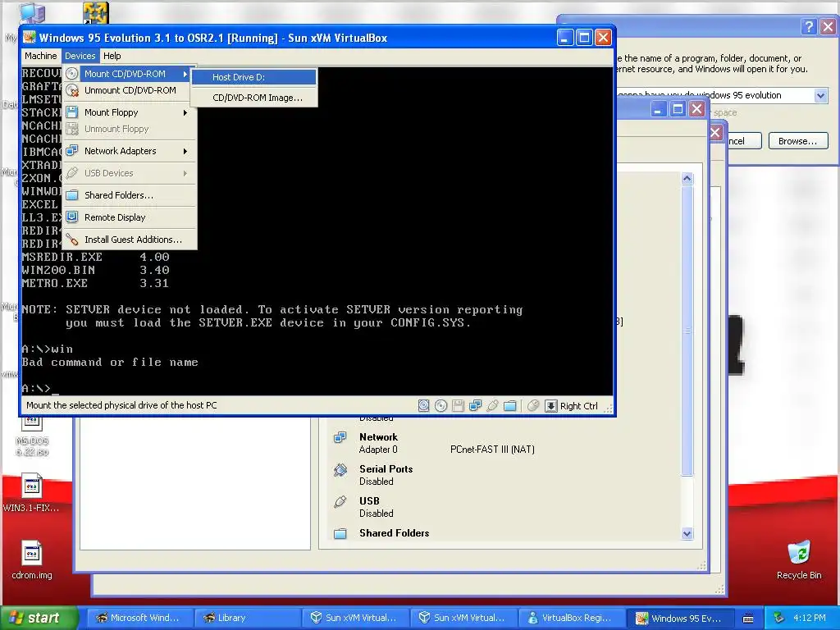Open the USB section heading link

(x=369, y=501)
